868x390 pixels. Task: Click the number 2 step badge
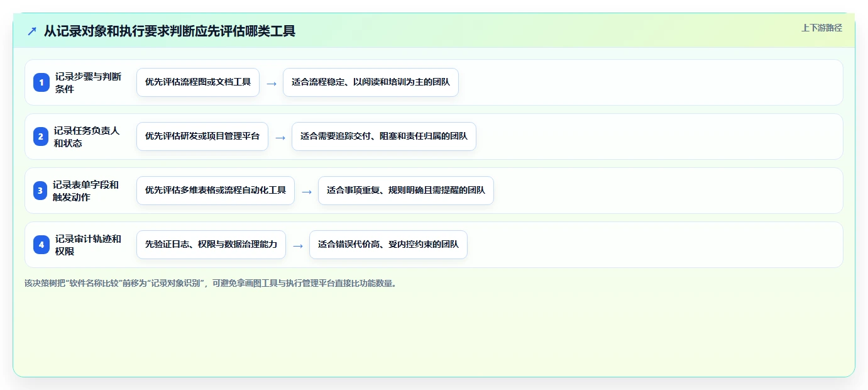[41, 136]
